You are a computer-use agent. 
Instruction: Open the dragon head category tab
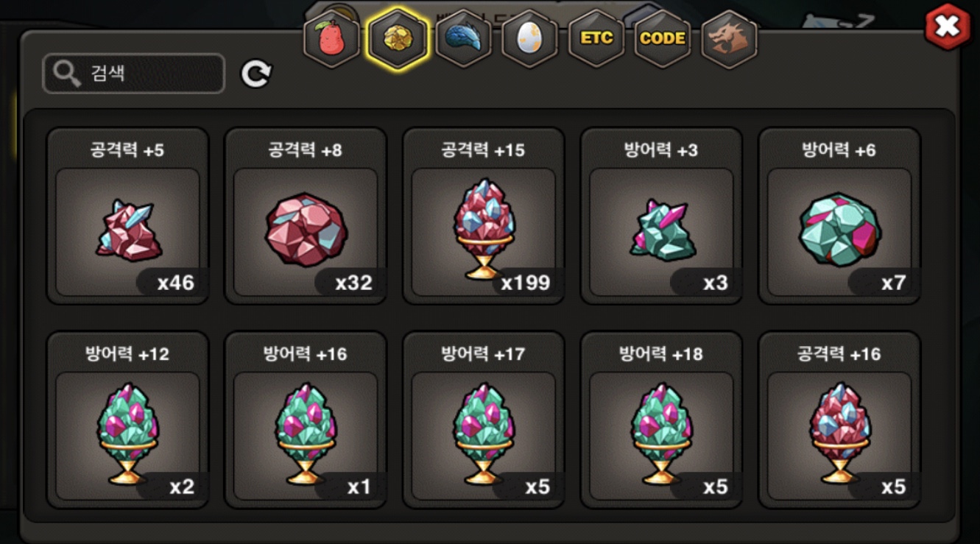click(729, 38)
